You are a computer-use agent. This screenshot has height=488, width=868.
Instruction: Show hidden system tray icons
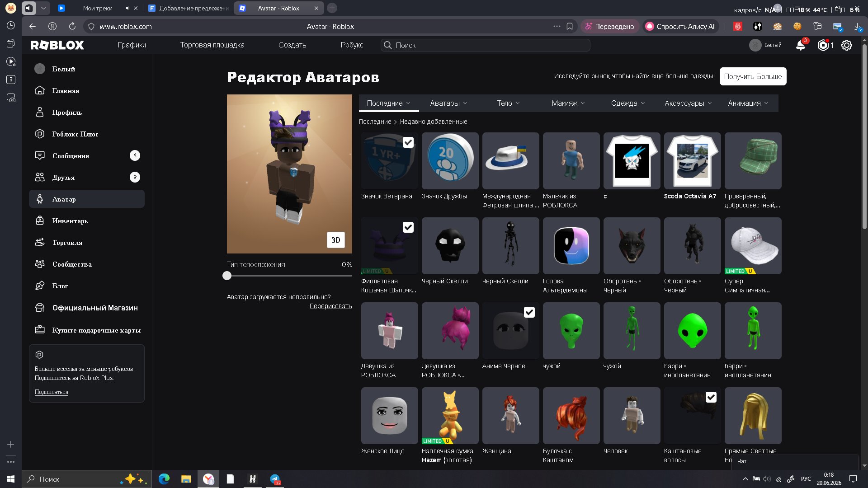coord(745,479)
